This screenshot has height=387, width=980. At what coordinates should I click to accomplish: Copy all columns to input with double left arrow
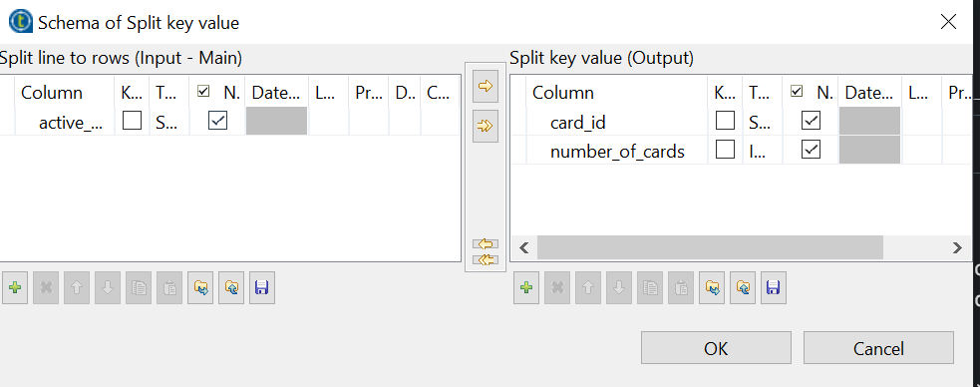pos(485,259)
